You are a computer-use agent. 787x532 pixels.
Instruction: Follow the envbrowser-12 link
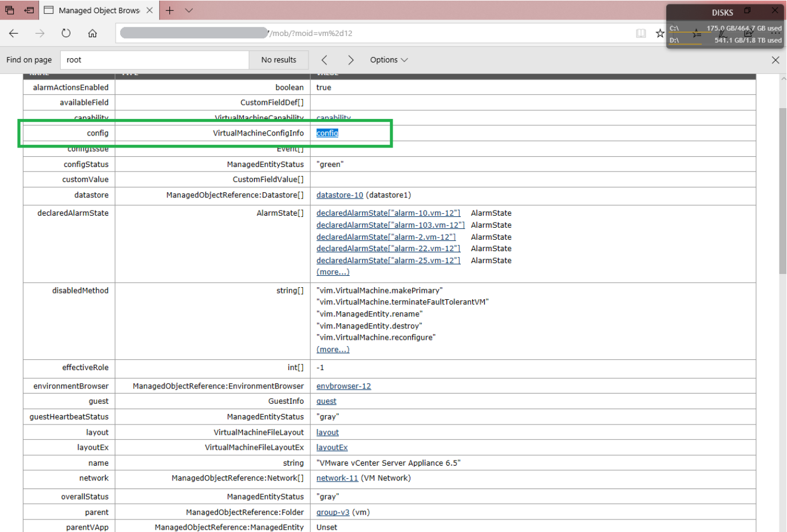pos(343,386)
